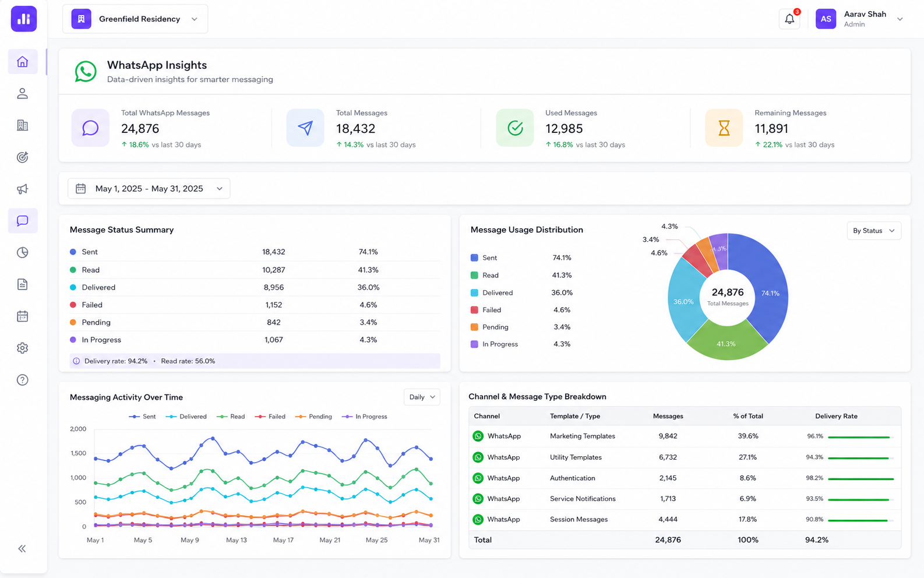Click the delivery rate info icon
This screenshot has width=924, height=578.
coord(76,361)
